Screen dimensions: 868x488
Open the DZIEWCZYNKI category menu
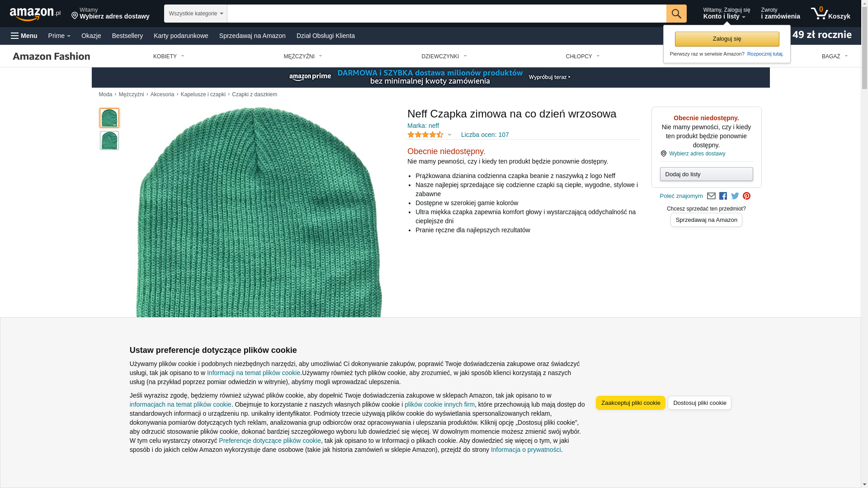click(444, 56)
